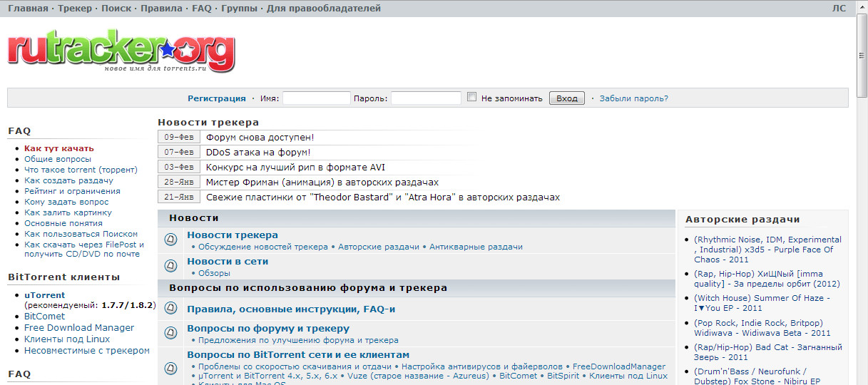This screenshot has height=385, width=868.
Task: Open Общие вопросы FAQ link
Action: click(58, 159)
